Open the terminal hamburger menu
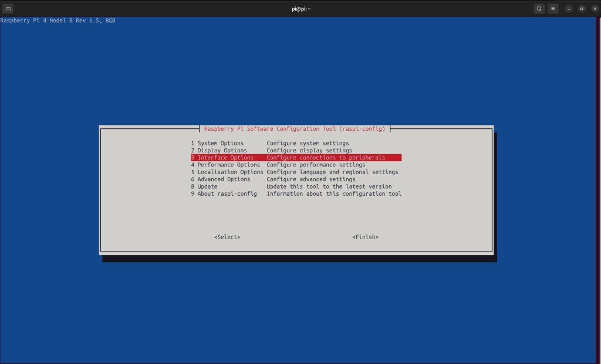 553,9
